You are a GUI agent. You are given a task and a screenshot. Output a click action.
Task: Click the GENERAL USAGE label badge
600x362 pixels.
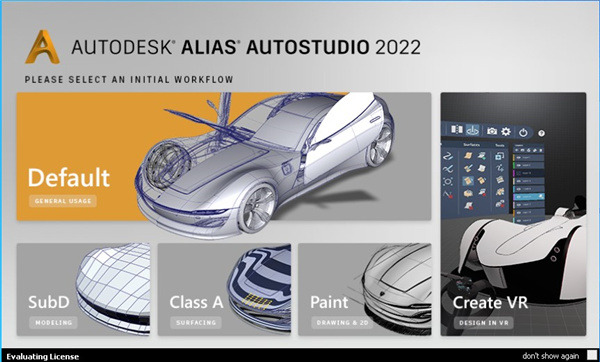coord(63,201)
